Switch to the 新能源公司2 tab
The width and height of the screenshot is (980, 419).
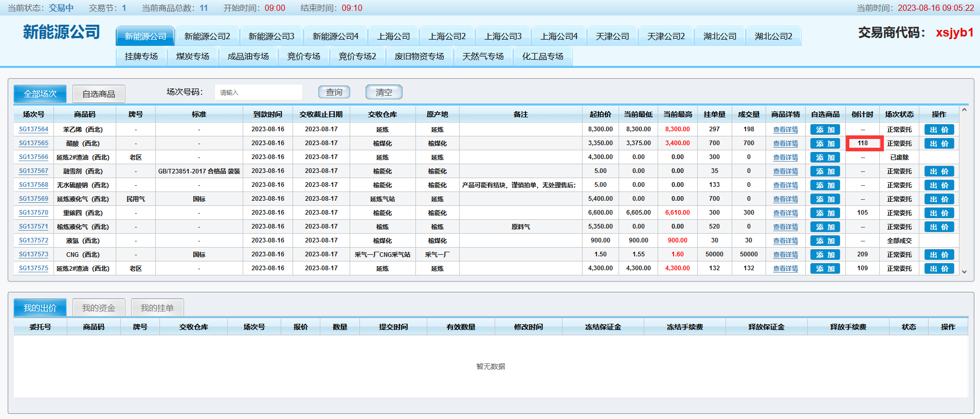pos(207,36)
